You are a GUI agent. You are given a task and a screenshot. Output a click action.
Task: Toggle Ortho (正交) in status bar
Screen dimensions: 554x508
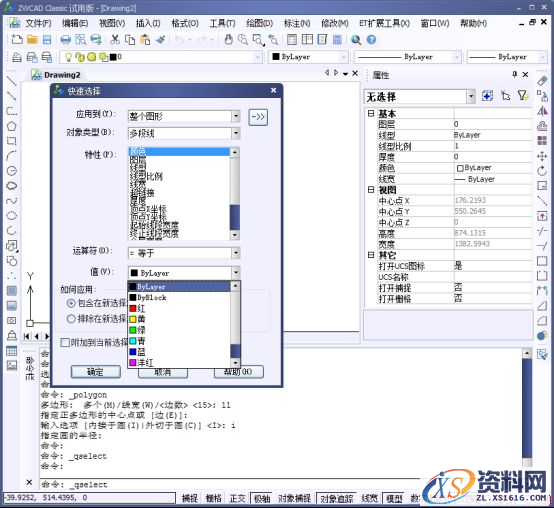coord(237,498)
